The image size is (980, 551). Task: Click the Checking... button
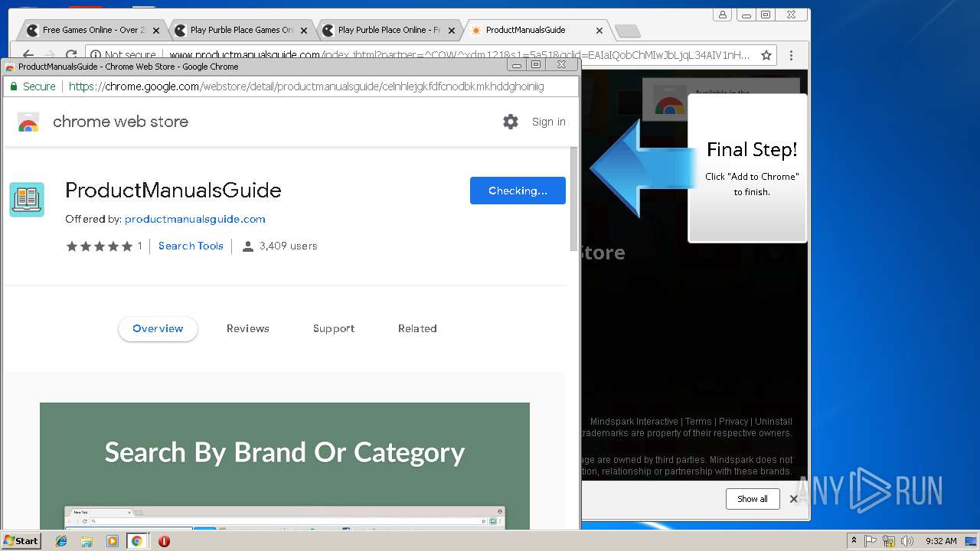point(518,191)
